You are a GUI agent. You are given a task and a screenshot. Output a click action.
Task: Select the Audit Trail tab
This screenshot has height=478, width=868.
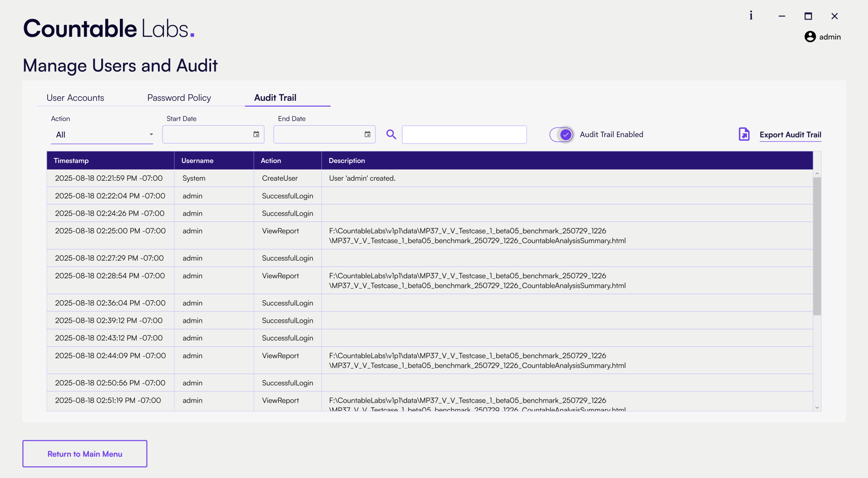(275, 98)
